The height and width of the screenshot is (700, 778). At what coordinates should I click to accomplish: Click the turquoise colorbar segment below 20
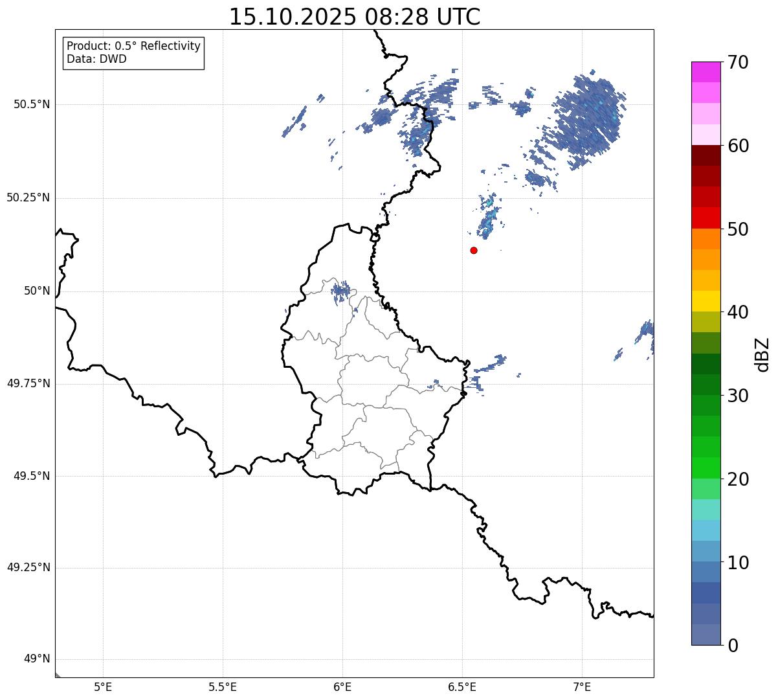click(x=706, y=510)
